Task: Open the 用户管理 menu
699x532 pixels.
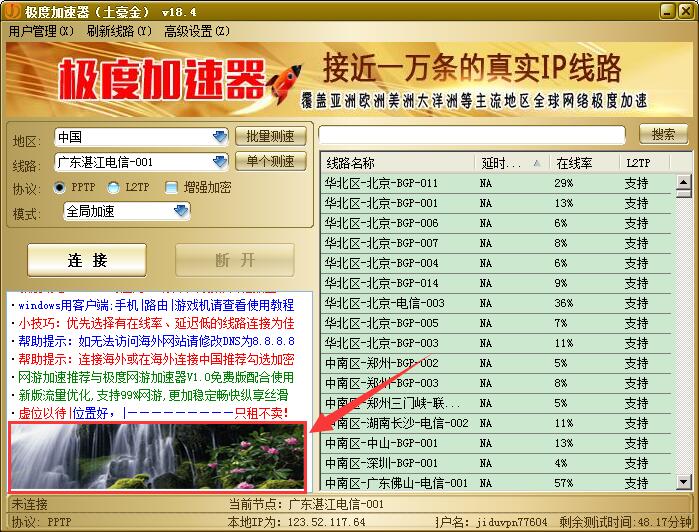Action: click(41, 31)
